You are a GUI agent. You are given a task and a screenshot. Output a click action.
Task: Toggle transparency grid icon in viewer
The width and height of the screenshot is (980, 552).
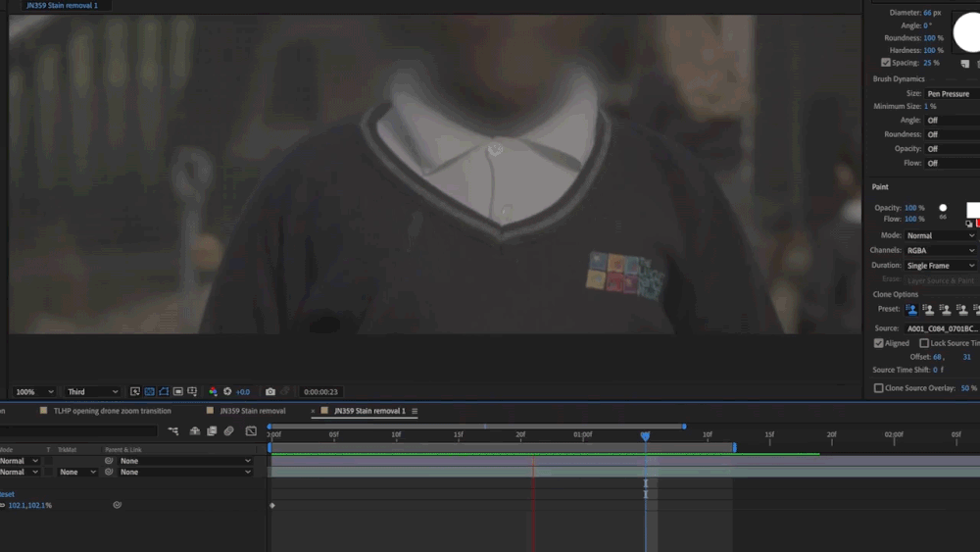coord(149,391)
